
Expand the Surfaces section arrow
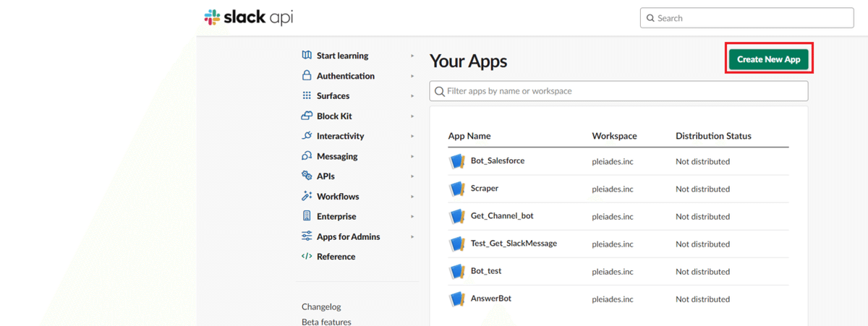tap(412, 95)
